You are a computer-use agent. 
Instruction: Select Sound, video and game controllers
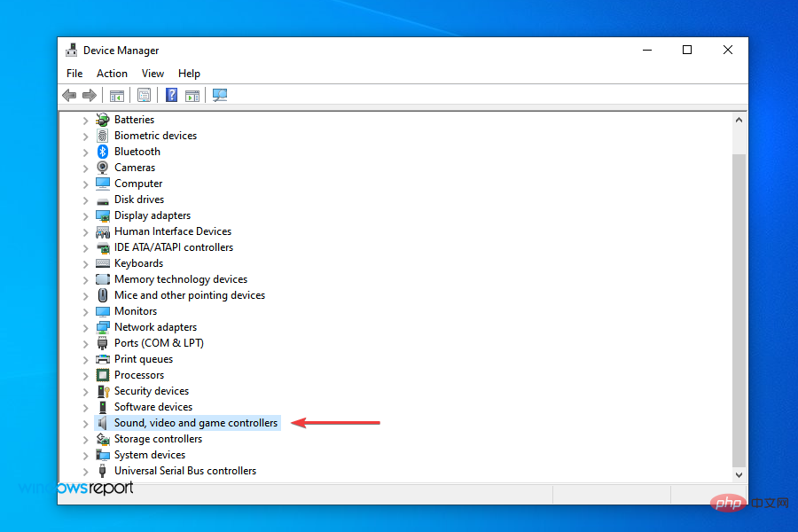pos(195,422)
